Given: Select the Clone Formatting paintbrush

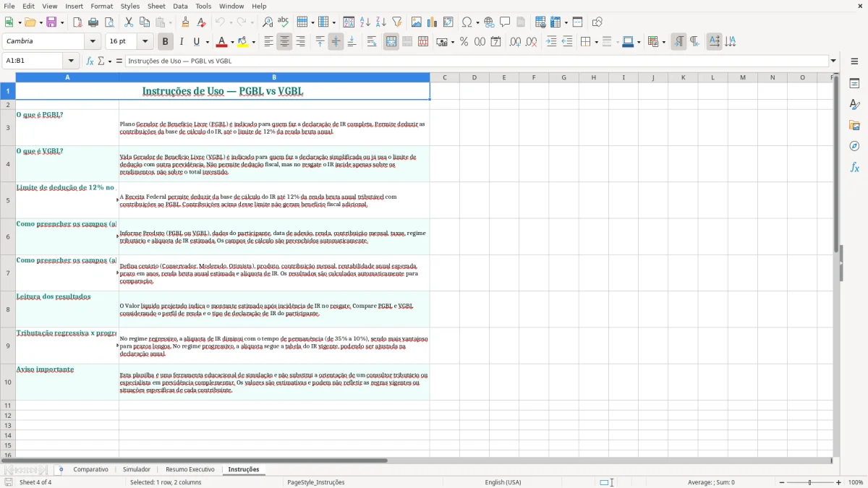Looking at the screenshot, I should point(185,22).
